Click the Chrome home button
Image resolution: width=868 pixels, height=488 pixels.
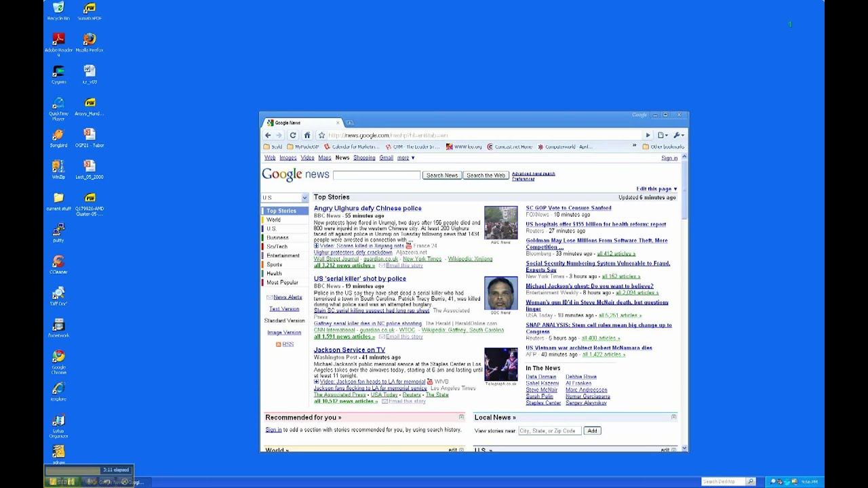307,136
